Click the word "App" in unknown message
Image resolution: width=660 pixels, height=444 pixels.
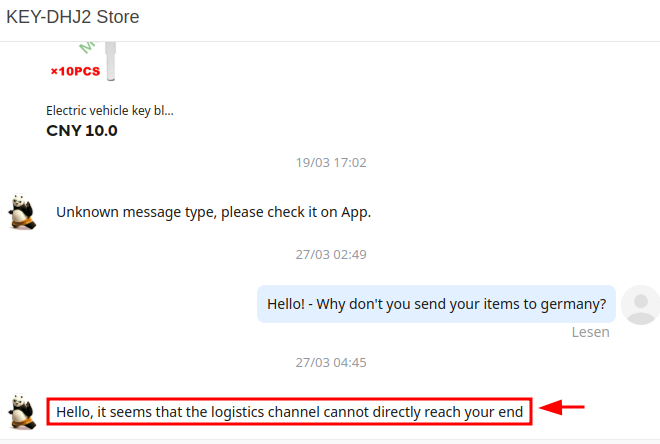[355, 212]
